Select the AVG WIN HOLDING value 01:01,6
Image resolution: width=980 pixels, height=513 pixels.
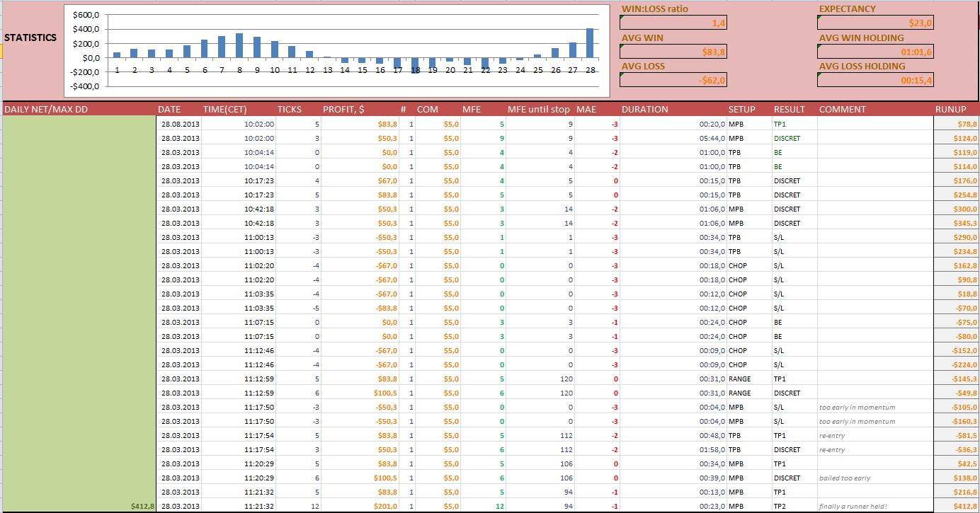point(875,52)
